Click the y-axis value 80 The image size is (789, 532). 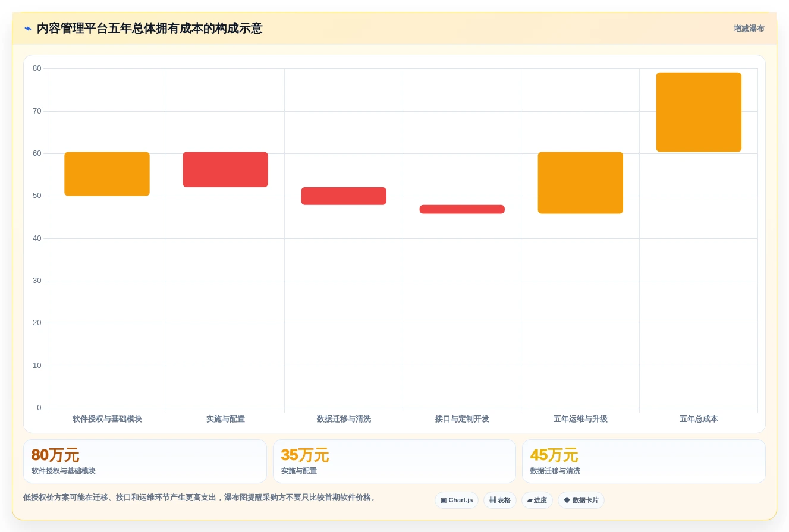coord(37,68)
